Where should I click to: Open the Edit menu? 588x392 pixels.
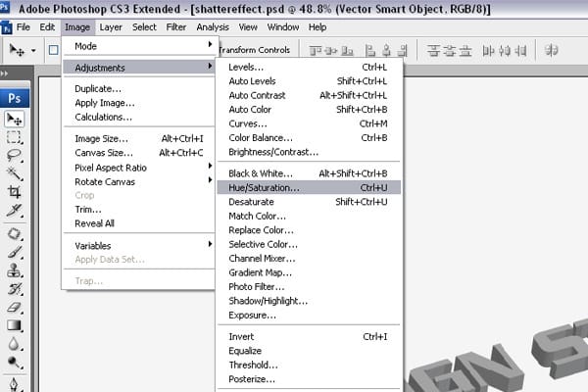tap(47, 27)
